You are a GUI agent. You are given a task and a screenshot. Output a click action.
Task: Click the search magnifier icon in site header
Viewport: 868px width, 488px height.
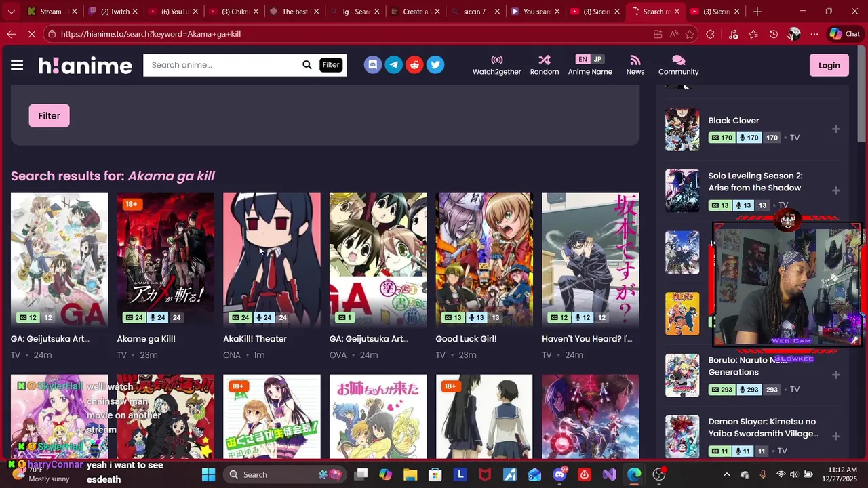click(307, 65)
